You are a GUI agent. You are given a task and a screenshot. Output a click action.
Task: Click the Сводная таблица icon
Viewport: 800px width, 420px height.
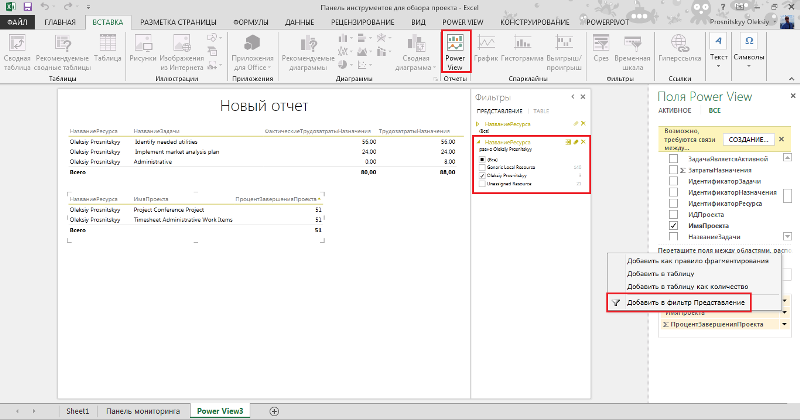click(17, 52)
